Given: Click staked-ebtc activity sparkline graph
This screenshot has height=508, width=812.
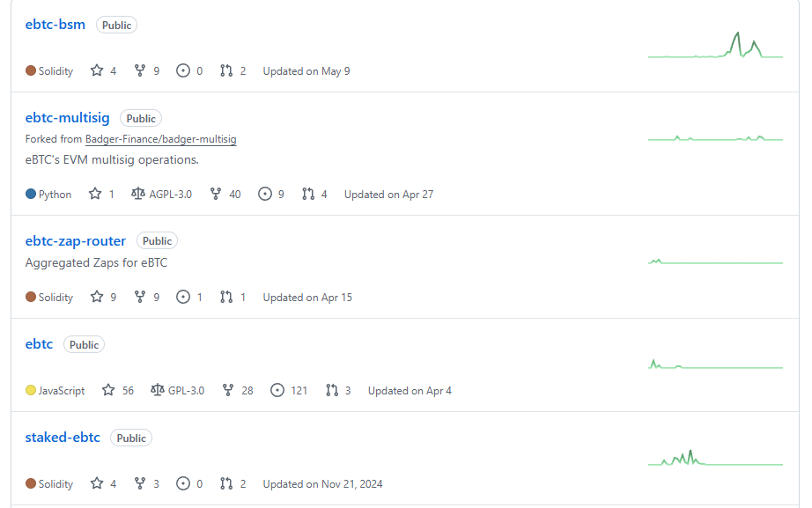Looking at the screenshot, I should 715,458.
